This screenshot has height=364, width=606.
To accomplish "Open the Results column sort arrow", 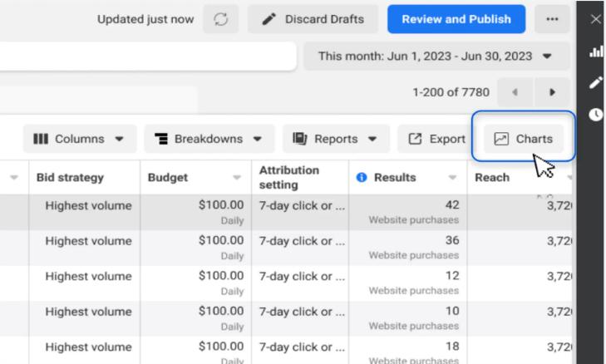I will pos(452,177).
